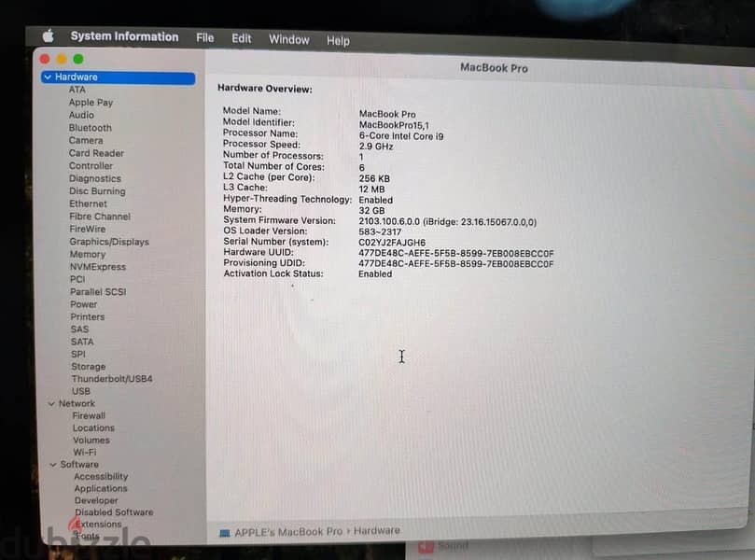
Task: Select Disc Burning in the sidebar
Action: coord(97,191)
